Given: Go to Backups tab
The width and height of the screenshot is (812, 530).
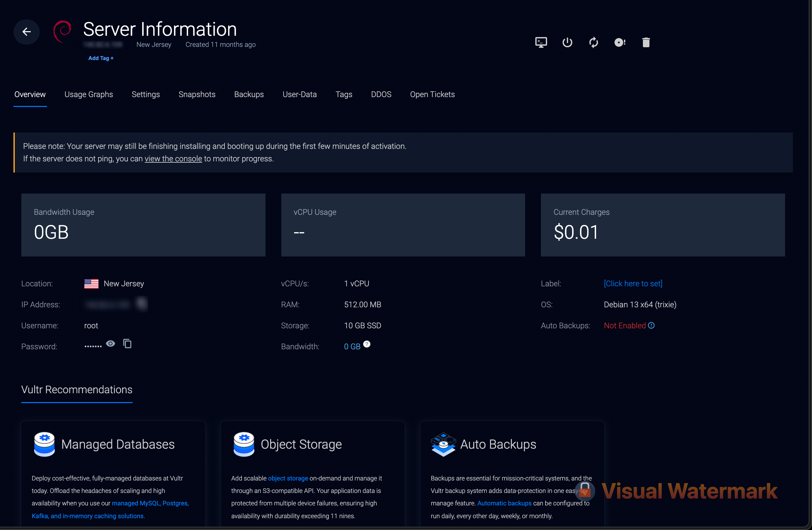Looking at the screenshot, I should pyautogui.click(x=249, y=94).
